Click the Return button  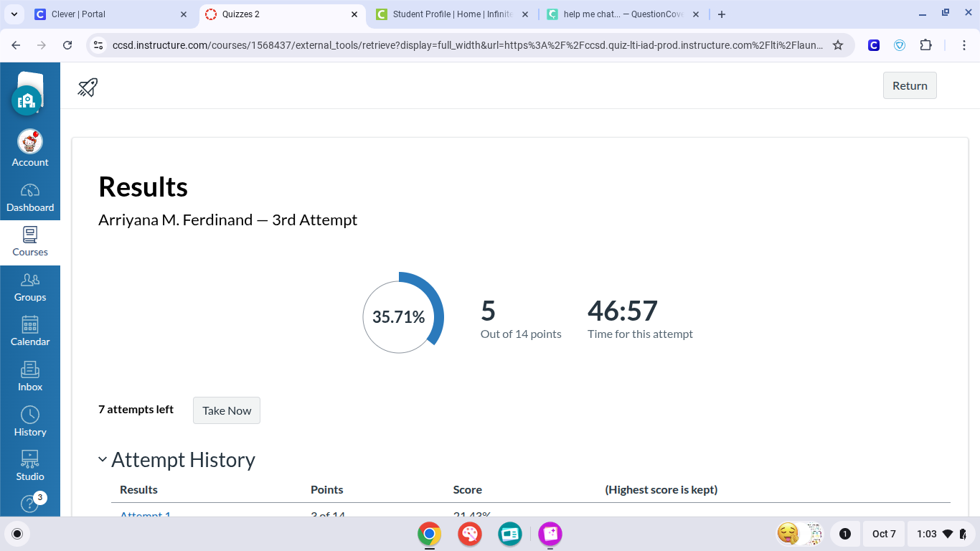click(910, 85)
